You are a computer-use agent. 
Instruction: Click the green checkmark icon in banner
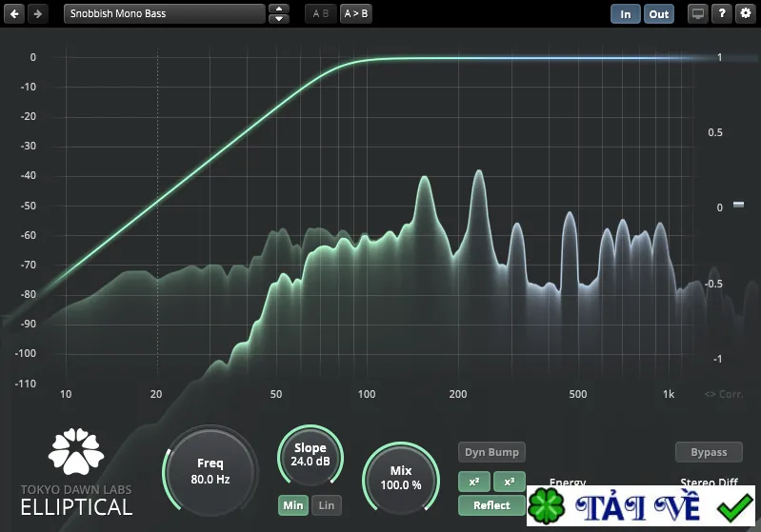(734, 507)
